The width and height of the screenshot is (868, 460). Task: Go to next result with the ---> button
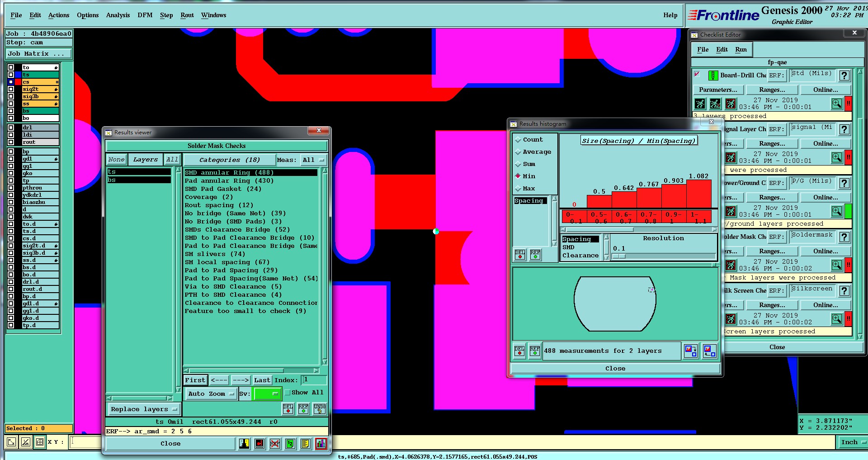coord(241,380)
